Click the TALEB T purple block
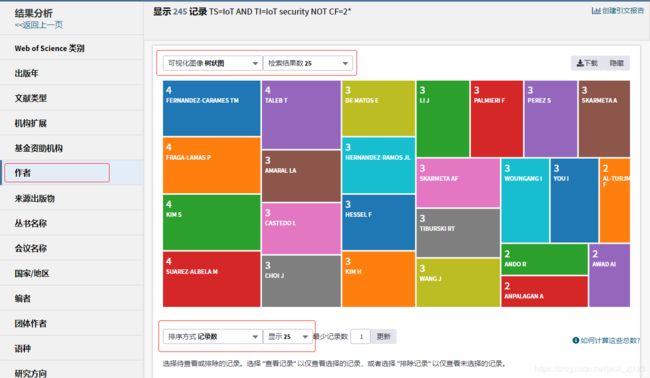This screenshot has width=650, height=378. click(x=301, y=115)
